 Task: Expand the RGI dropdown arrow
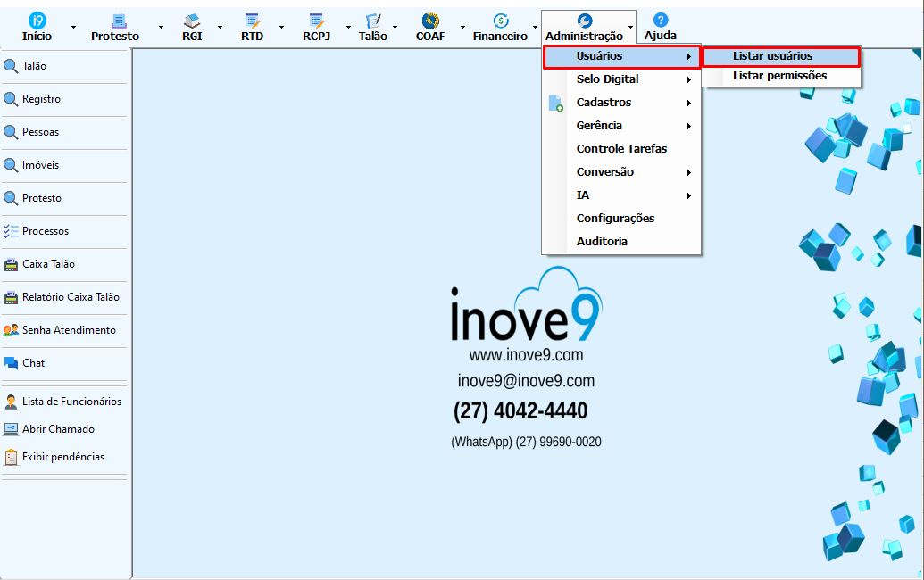220,28
